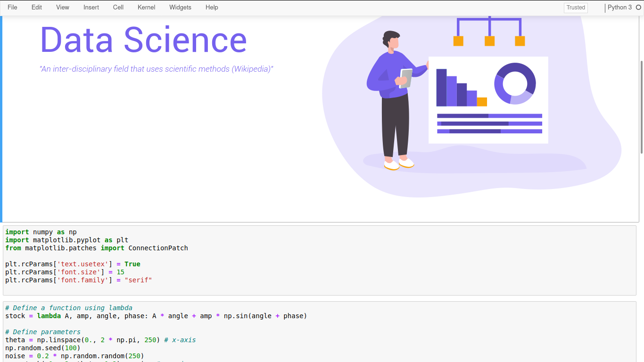This screenshot has height=362, width=644.
Task: Open the Insert menu
Action: point(91,8)
